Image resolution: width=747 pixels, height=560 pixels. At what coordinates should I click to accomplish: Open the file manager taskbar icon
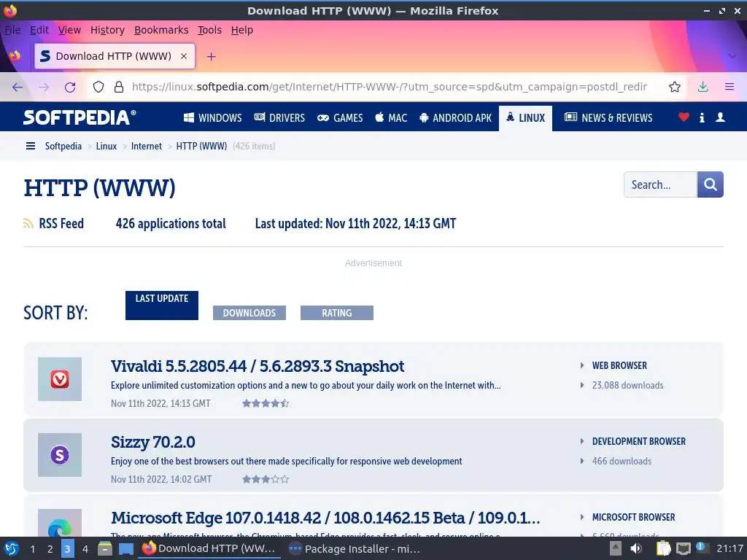coord(105,548)
